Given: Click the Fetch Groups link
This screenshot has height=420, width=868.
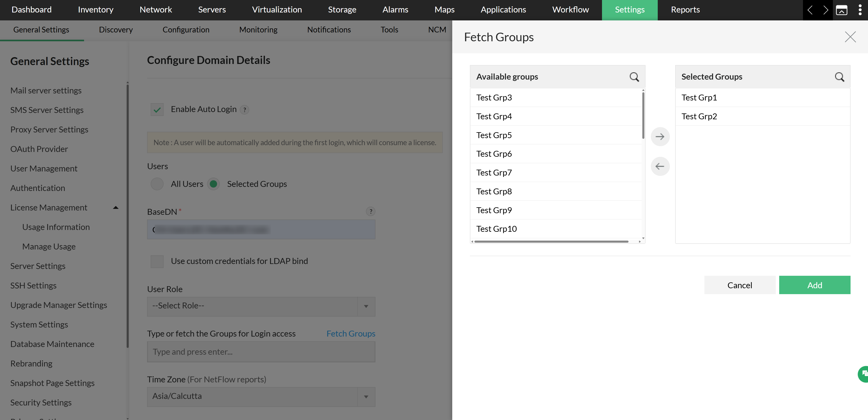Looking at the screenshot, I should point(351,333).
